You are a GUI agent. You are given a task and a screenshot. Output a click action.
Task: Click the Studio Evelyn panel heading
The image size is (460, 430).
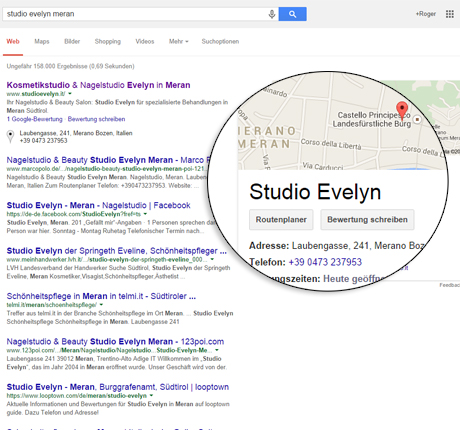point(315,192)
